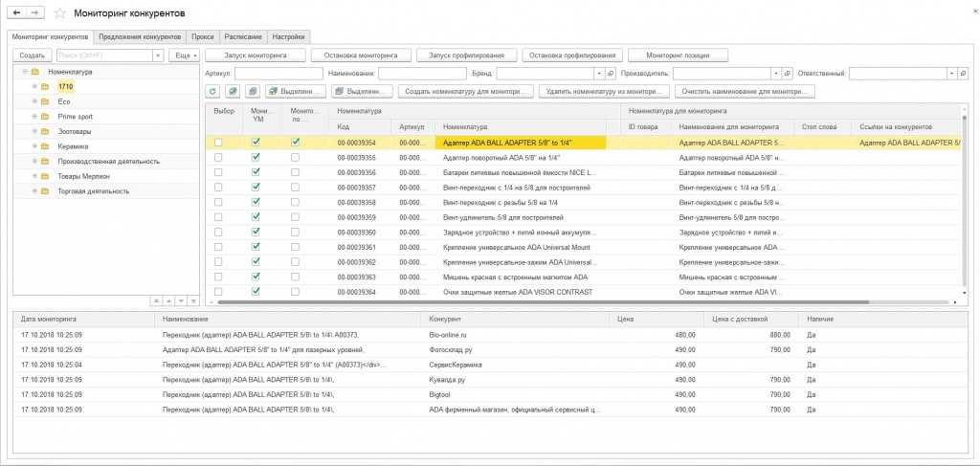Add page to favorites with star icon

[x=59, y=13]
